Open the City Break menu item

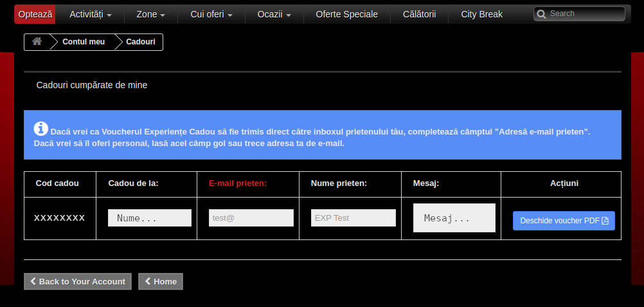[481, 14]
